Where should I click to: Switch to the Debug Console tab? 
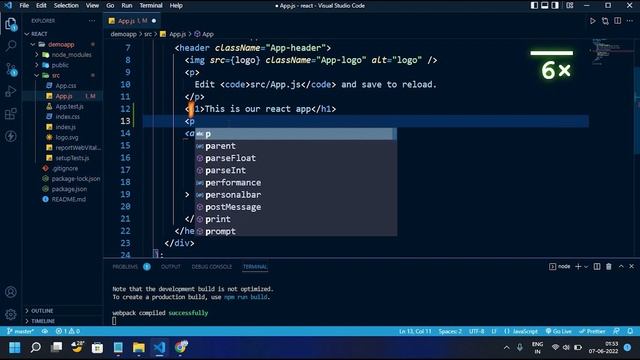[211, 267]
